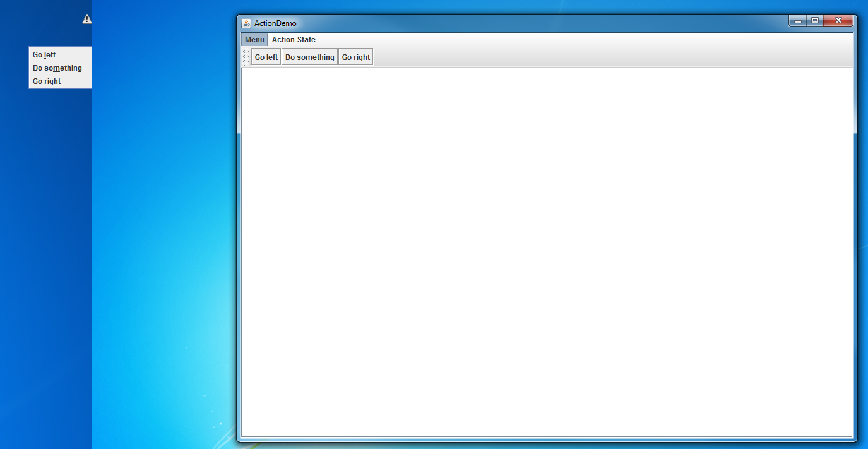Click the toolbar drag handle grip

pyautogui.click(x=246, y=57)
